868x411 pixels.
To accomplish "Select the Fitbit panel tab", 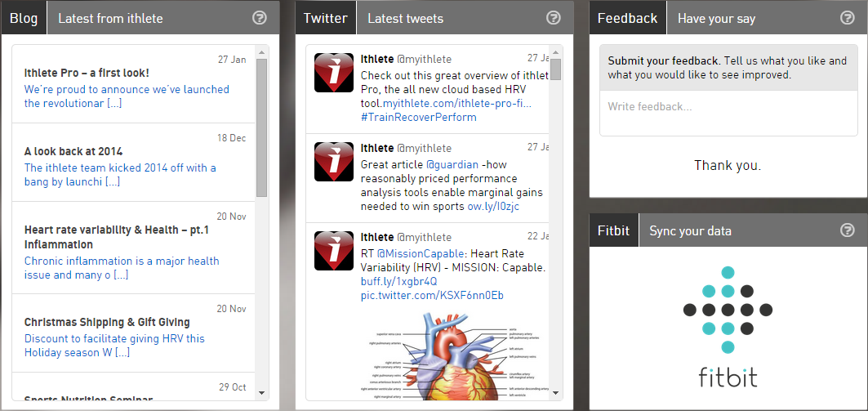I will coord(614,230).
